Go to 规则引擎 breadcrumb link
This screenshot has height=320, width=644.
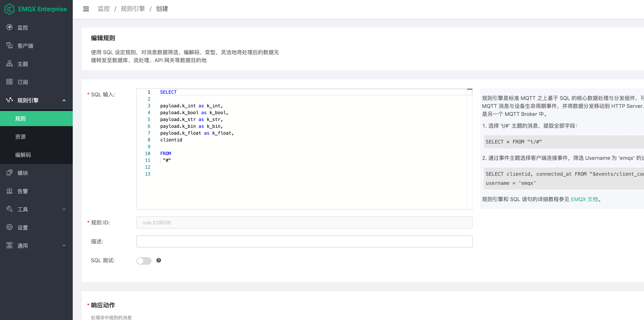coord(133,9)
